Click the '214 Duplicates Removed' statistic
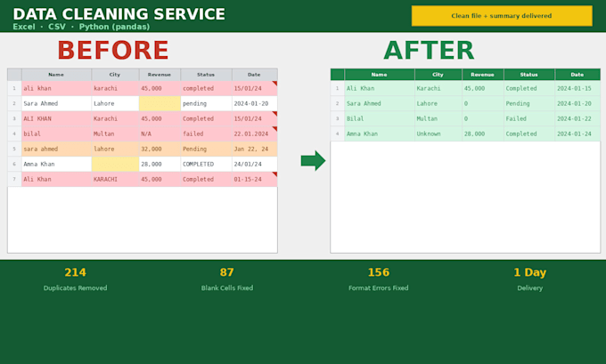Screen dimensions: 606x364 [76, 279]
